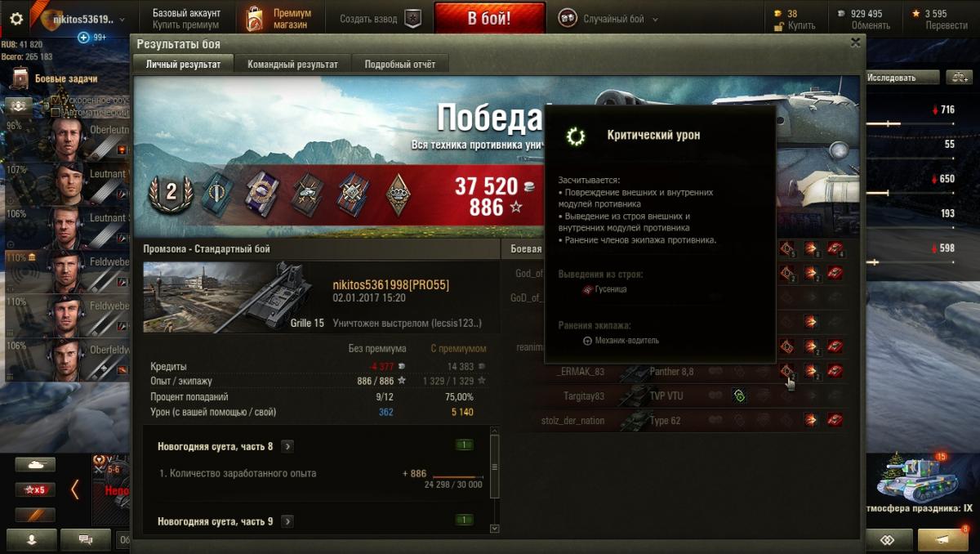Open the chat channels button
This screenshot has width=980, height=554.
(85, 539)
